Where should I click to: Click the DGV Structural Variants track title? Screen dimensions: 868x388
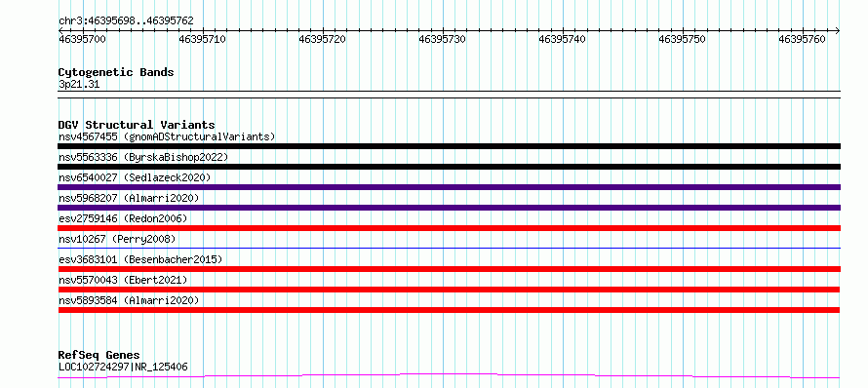click(x=137, y=125)
